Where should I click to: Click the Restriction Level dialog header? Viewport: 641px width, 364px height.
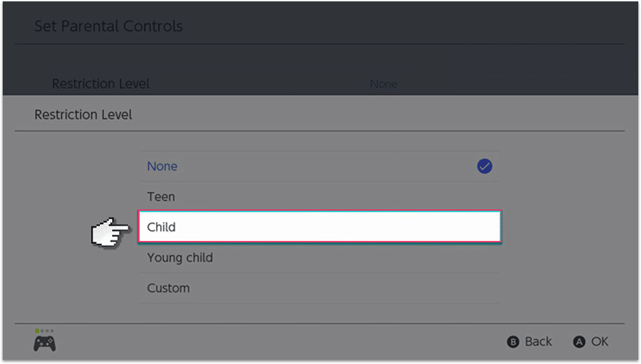83,115
